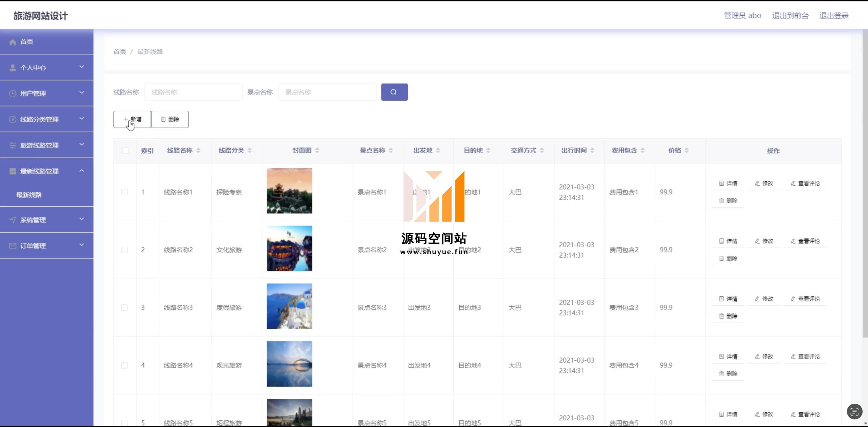The image size is (868, 427).
Task: Click the 线路分类管理 compass icon
Action: pos(13,120)
